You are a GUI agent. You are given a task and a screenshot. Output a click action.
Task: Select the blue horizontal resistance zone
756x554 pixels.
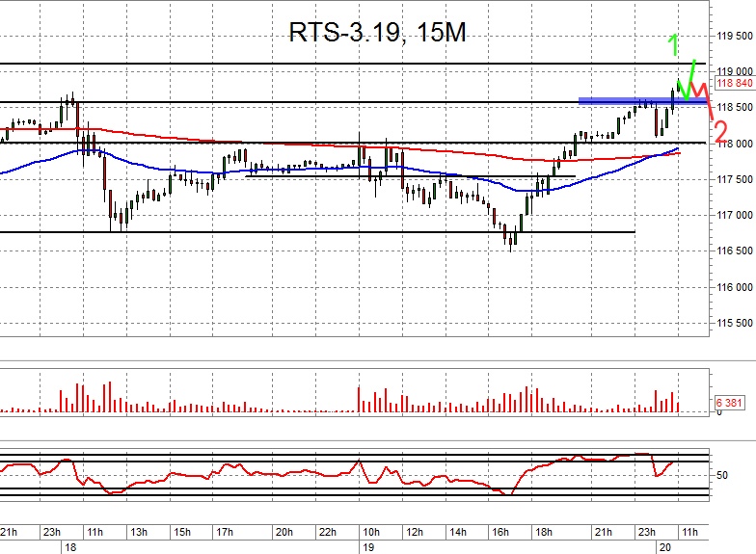(643, 101)
